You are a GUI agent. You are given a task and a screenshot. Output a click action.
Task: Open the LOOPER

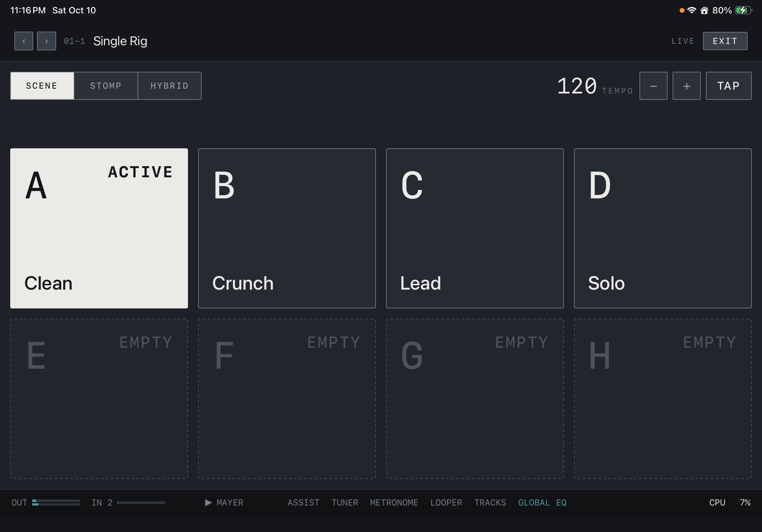pyautogui.click(x=446, y=502)
